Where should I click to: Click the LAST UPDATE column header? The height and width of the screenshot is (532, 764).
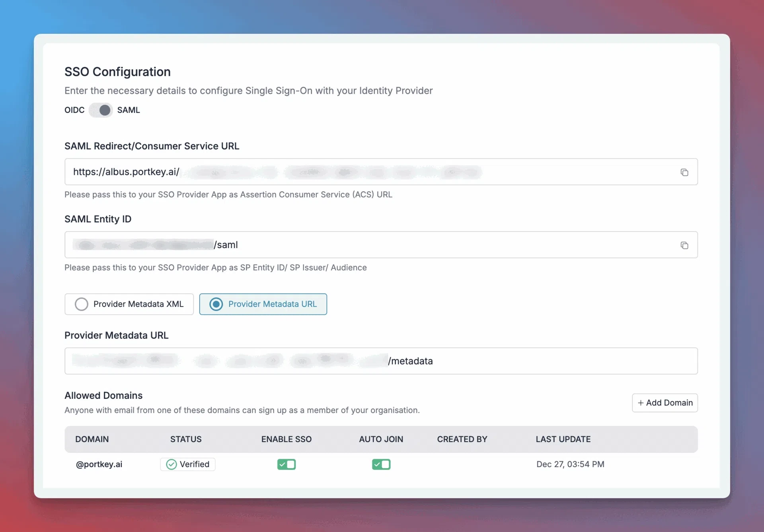pos(563,439)
